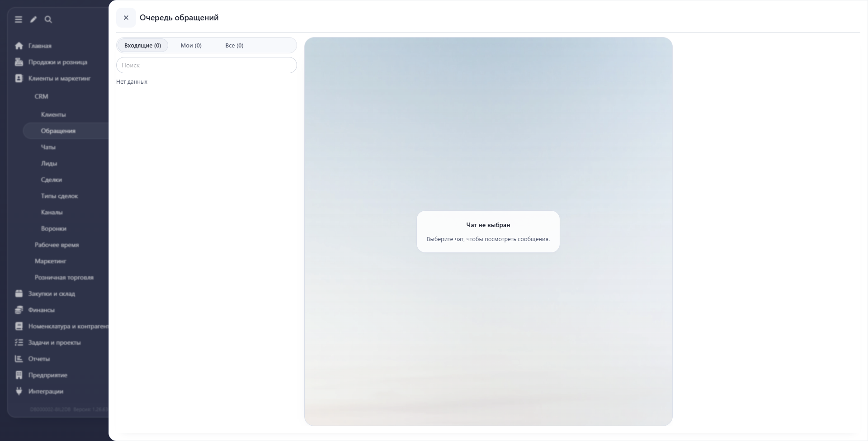Focus the Поиск search field
This screenshot has width=868, height=441.
coord(207,65)
